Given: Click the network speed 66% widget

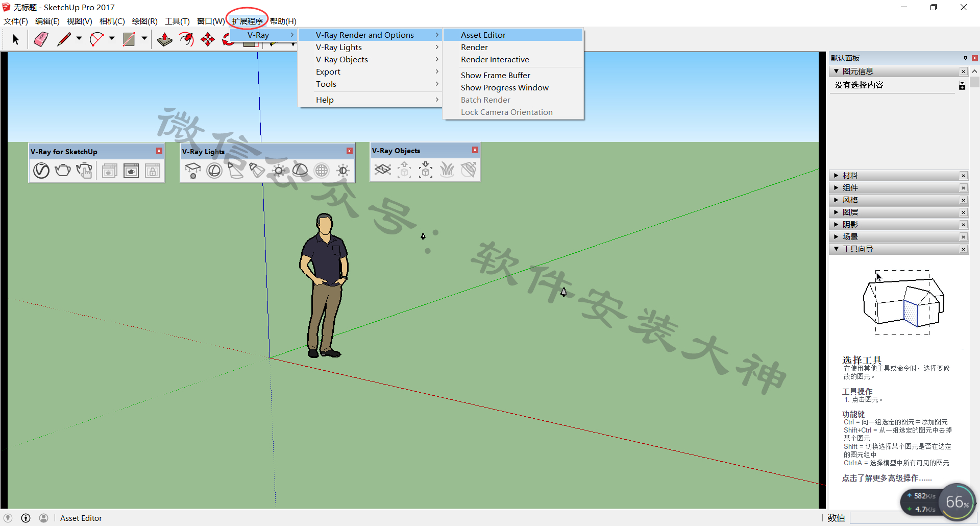Looking at the screenshot, I should (x=939, y=502).
